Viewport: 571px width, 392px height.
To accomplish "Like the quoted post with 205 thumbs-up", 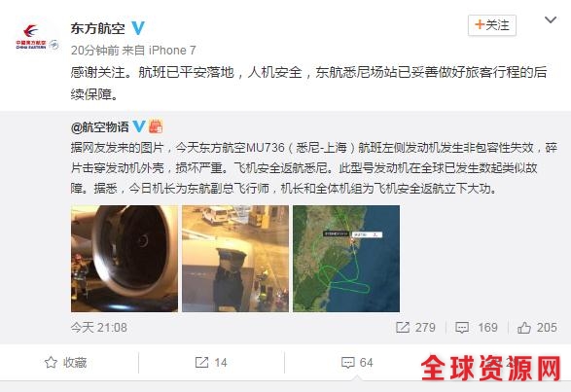I will tap(524, 328).
